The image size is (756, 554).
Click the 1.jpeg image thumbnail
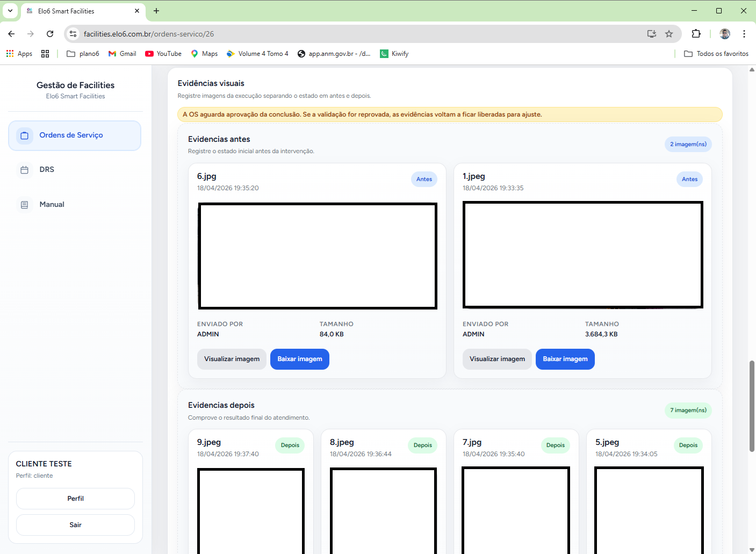[583, 255]
